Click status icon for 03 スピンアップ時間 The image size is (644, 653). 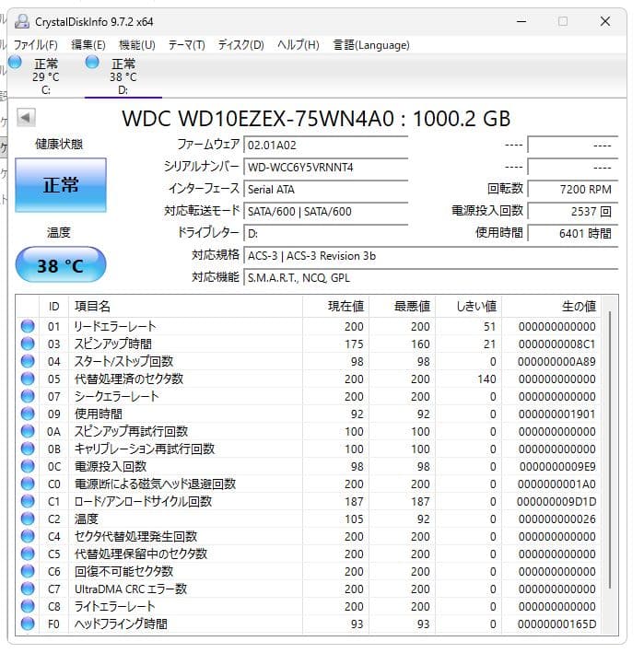coord(28,344)
